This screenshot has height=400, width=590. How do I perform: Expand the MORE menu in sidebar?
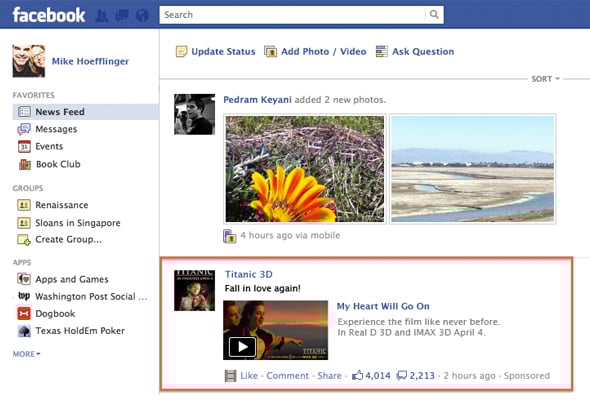pyautogui.click(x=26, y=354)
